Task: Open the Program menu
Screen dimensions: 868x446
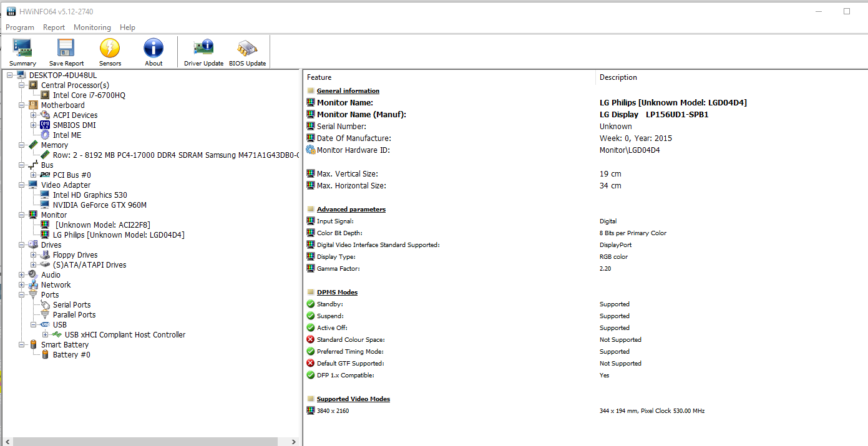Action: coord(20,27)
